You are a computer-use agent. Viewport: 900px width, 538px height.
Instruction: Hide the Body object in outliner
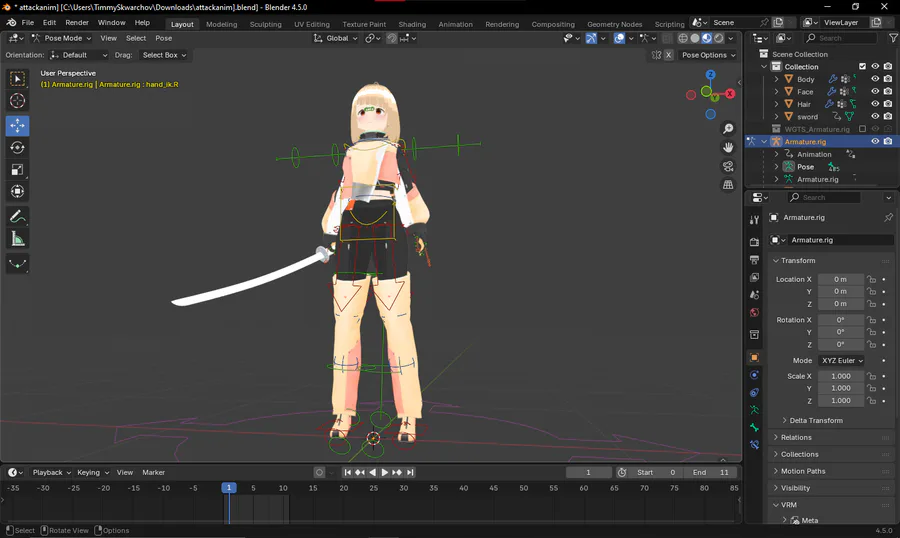tap(875, 79)
